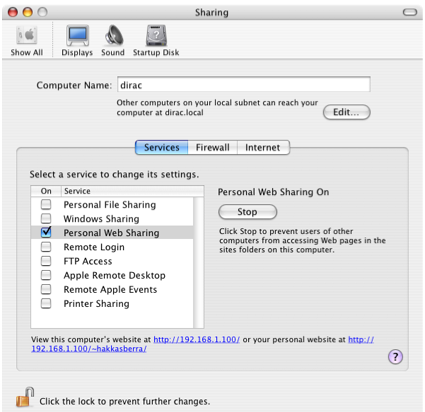Select the Remote Login row text

[94, 247]
